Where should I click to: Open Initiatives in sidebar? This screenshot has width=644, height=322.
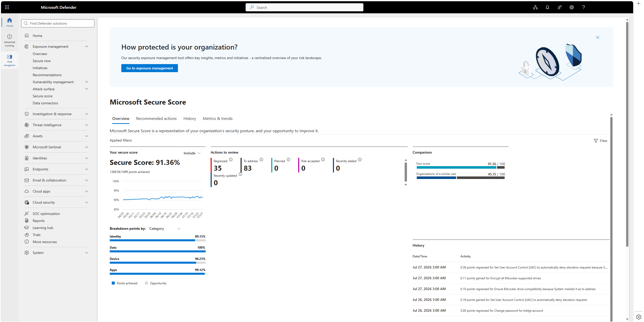tap(40, 68)
